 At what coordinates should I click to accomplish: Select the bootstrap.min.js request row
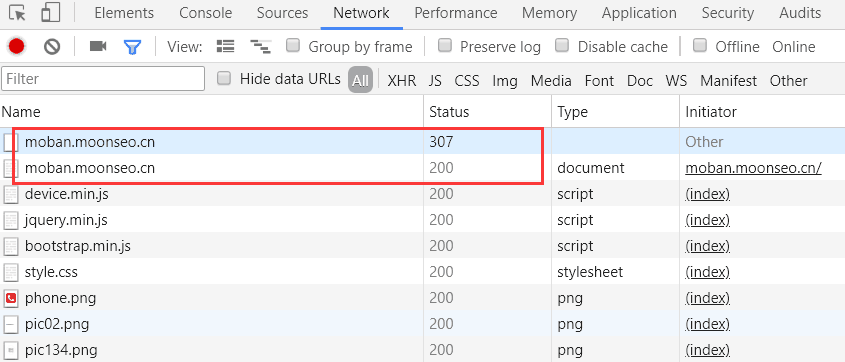(x=422, y=246)
